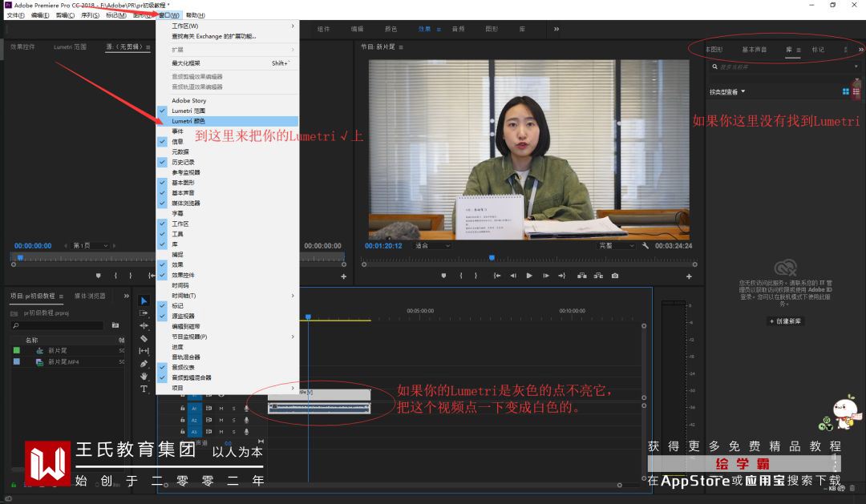Mute audio track A3
The height and width of the screenshot is (504, 866).
point(221,432)
